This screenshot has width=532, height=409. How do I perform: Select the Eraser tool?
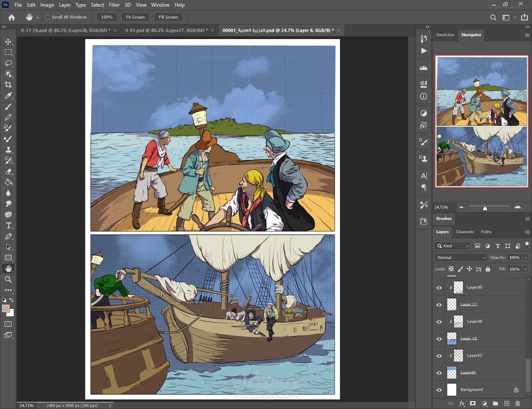(x=8, y=171)
